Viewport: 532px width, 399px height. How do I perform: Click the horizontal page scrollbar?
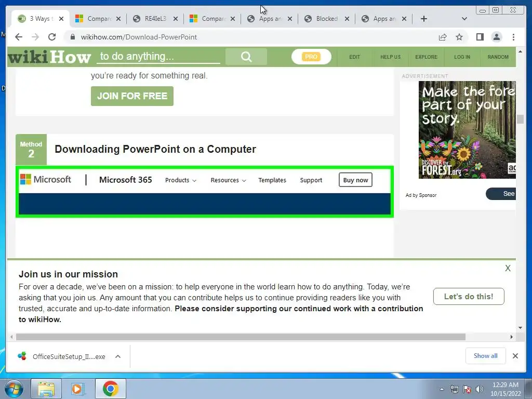coord(241,337)
